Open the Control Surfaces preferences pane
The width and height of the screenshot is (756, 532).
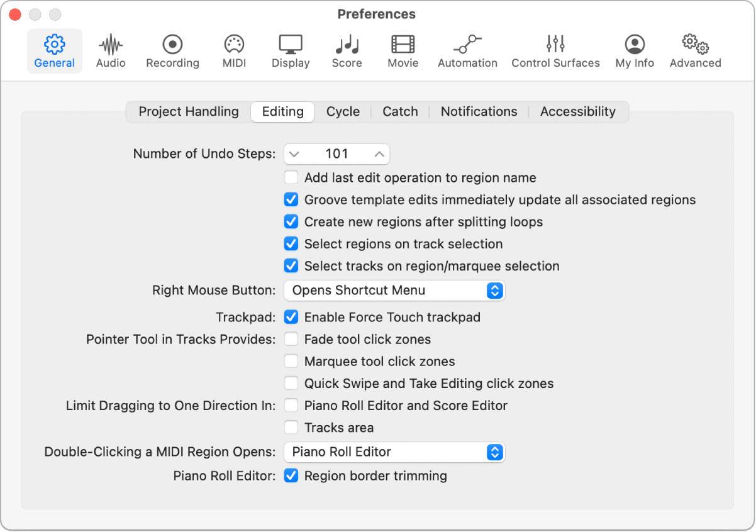click(555, 52)
